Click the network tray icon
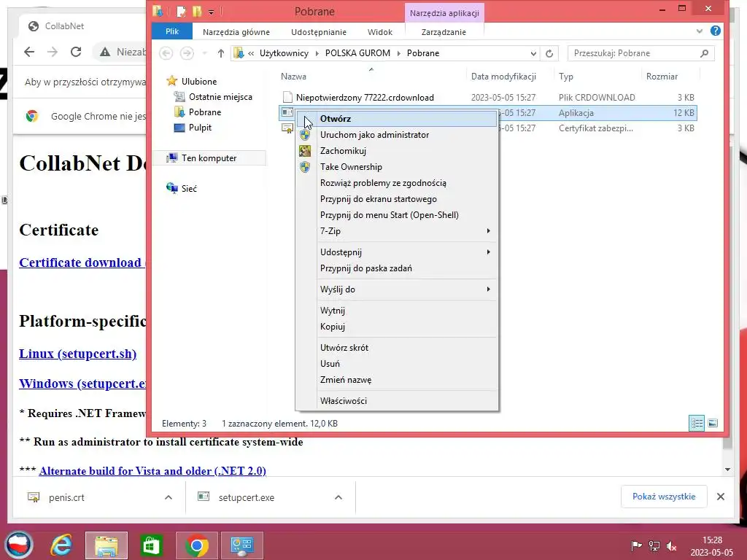 (x=654, y=545)
